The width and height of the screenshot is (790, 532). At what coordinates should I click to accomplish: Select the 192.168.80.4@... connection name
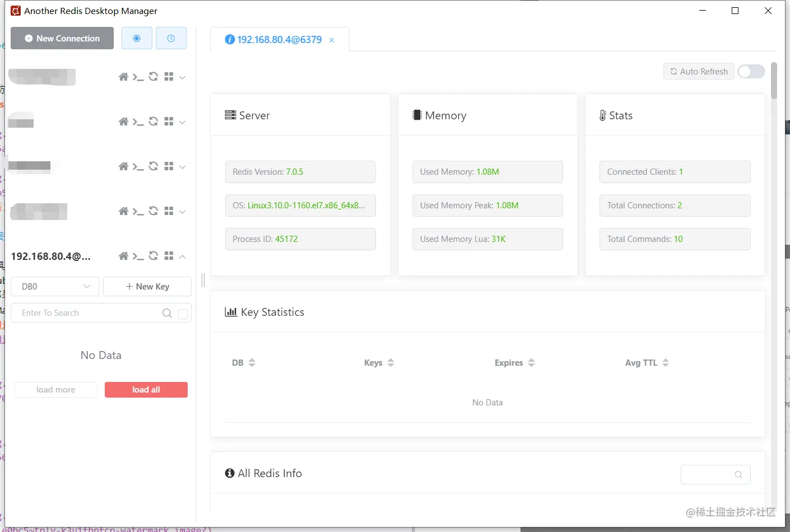pos(51,256)
